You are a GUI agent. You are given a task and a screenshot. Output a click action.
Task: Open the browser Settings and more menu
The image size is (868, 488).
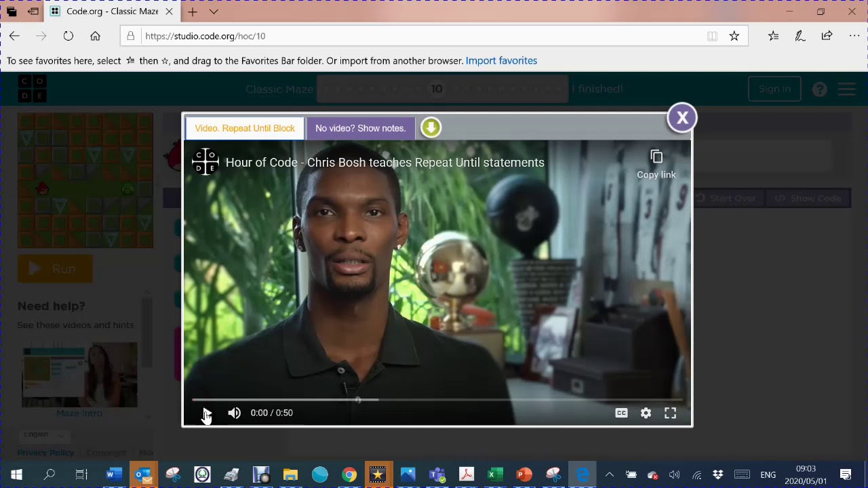point(854,36)
